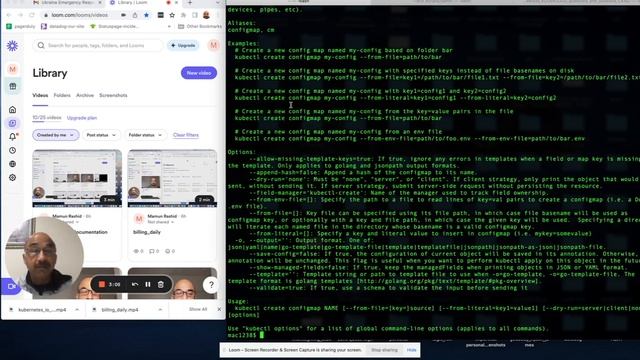This screenshot has height=360, width=640.
Task: Reload the page in Chrome
Action: (x=32, y=15)
